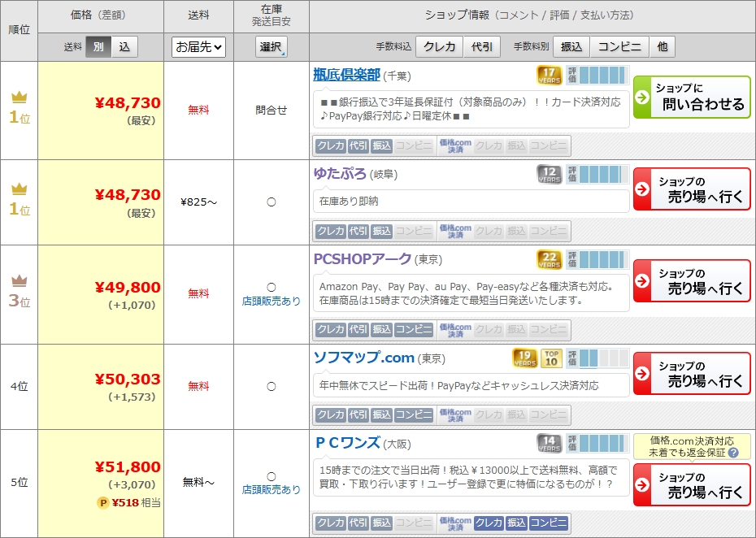Toggle shipping 別 (excluded) price view
The image size is (756, 538).
pos(98,47)
